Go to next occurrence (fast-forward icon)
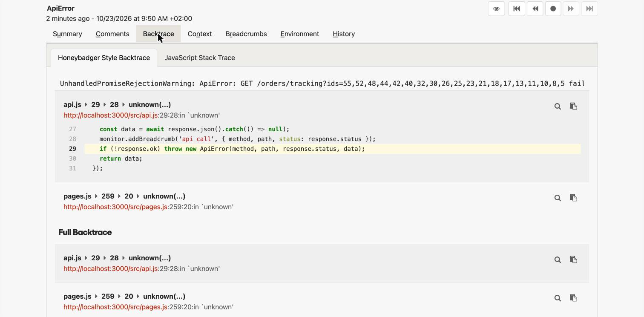The width and height of the screenshot is (644, 317). point(571,9)
